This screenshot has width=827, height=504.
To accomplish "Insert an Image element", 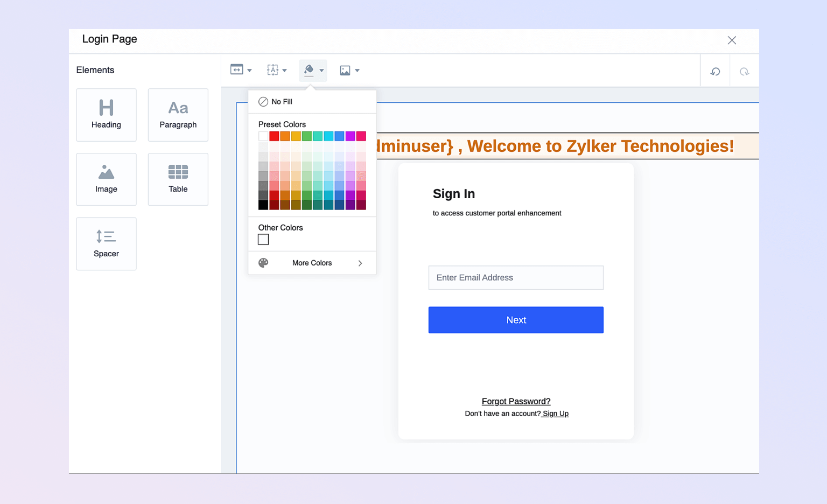I will pos(106,179).
